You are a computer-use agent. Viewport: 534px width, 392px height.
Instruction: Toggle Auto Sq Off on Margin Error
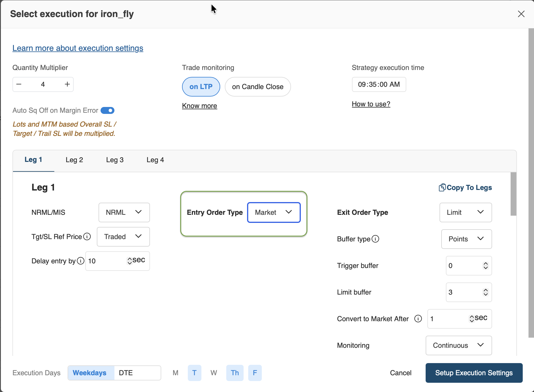107,111
